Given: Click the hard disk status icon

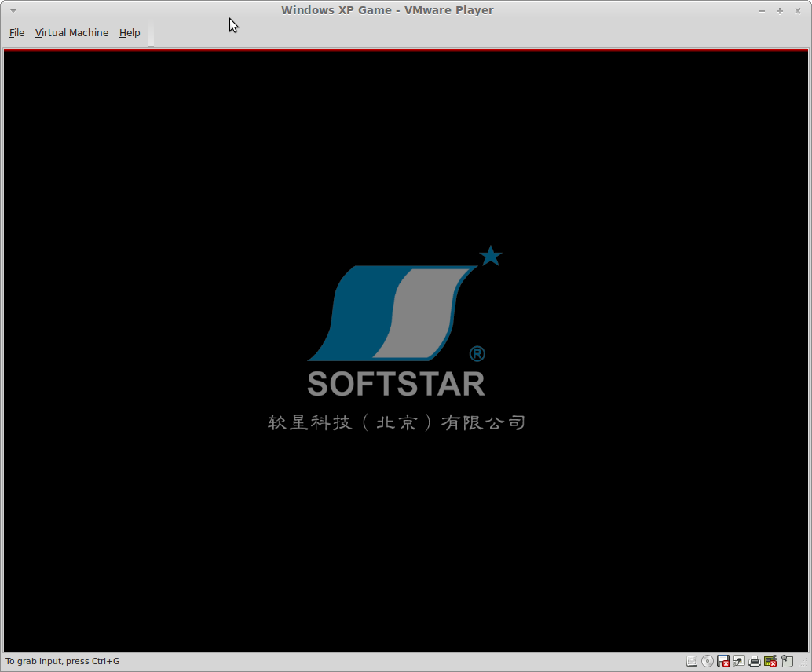Looking at the screenshot, I should tap(691, 661).
